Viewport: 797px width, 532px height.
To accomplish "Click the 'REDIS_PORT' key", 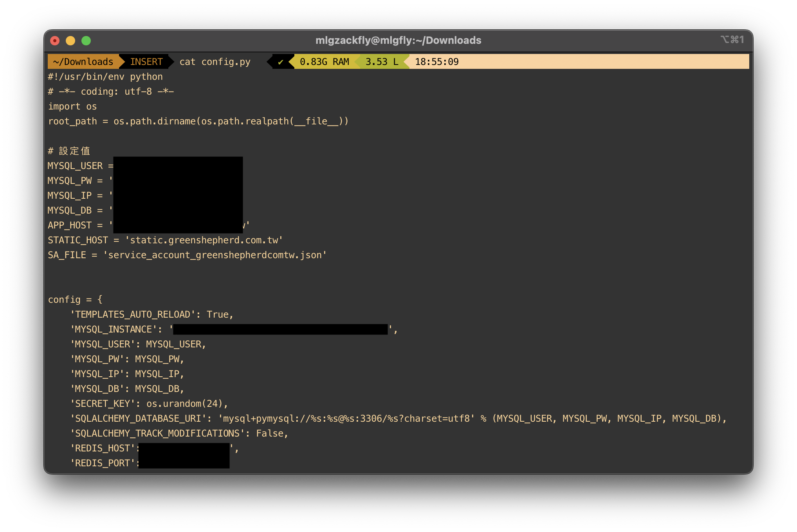I will (103, 463).
